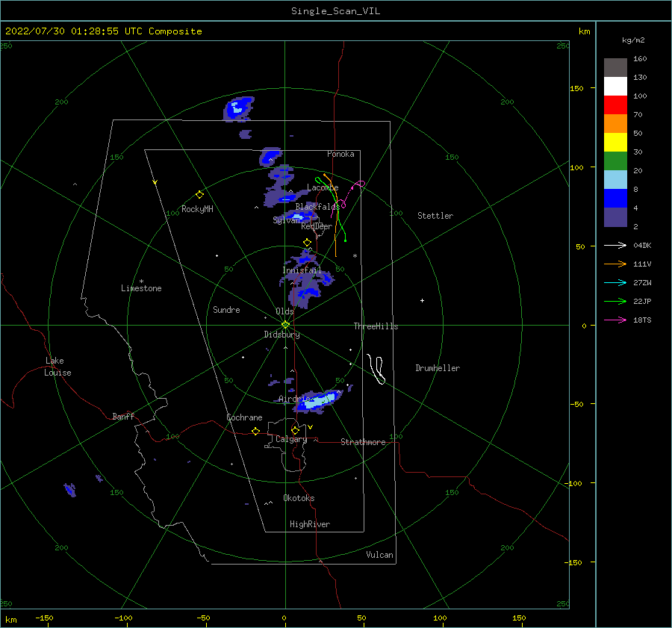The width and height of the screenshot is (672, 628).
Task: Select the bright blue 4-8 legend swatch
Action: pyautogui.click(x=615, y=198)
